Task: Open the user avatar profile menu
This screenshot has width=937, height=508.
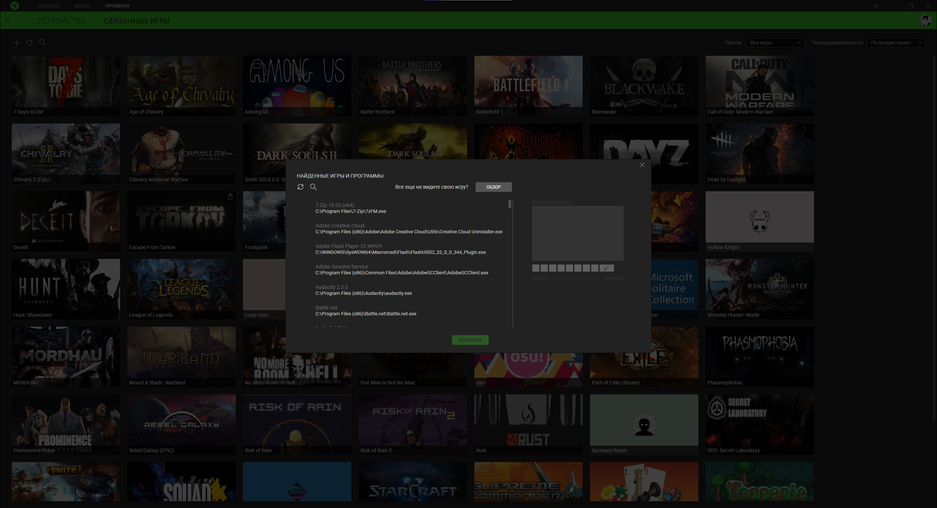Action: (926, 20)
